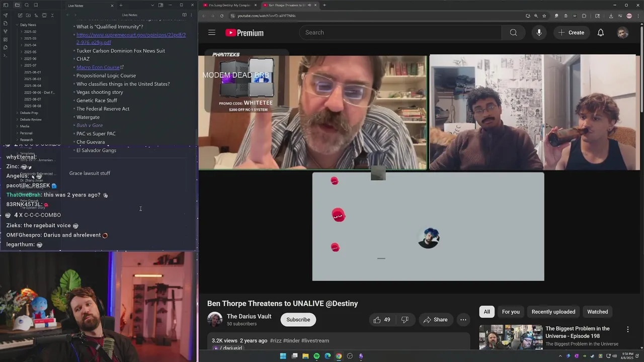644x362 pixels.
Task: Toggle Obsidian left sidebar icon
Action: [x=5, y=5]
